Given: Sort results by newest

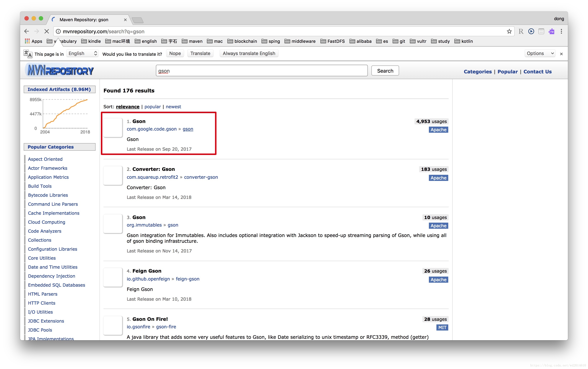Looking at the screenshot, I should [173, 107].
